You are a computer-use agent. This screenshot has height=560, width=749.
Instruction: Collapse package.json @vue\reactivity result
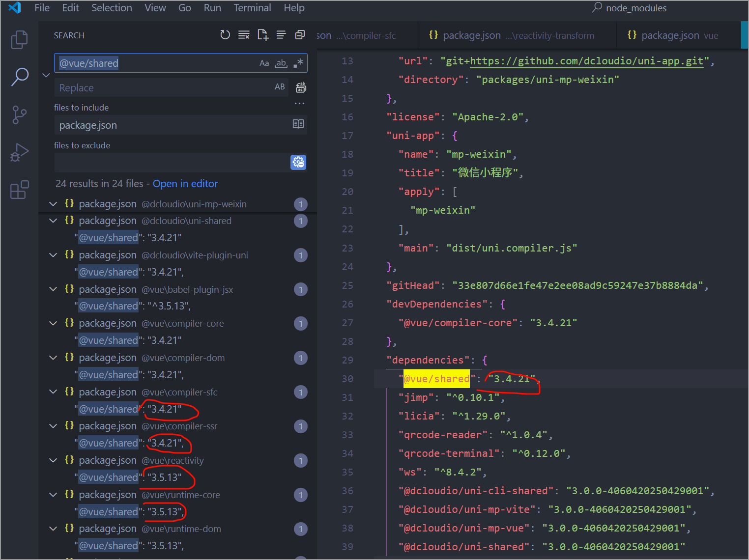pyautogui.click(x=53, y=460)
